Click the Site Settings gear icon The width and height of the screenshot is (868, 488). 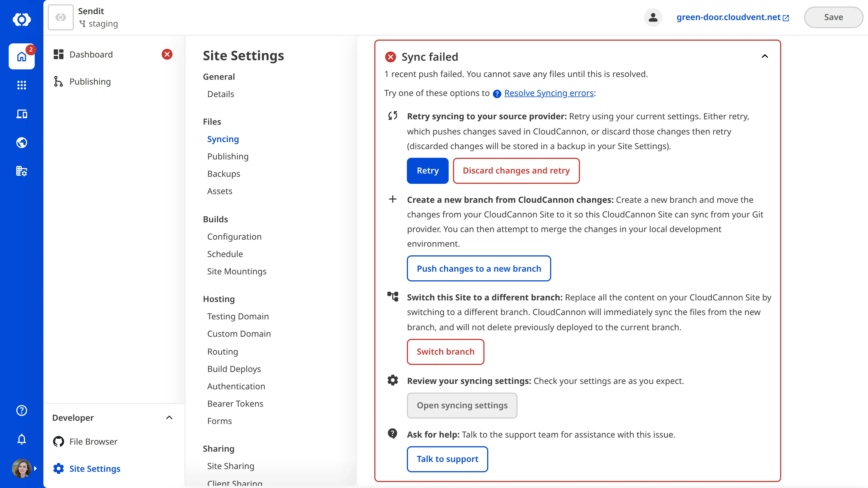(x=59, y=468)
